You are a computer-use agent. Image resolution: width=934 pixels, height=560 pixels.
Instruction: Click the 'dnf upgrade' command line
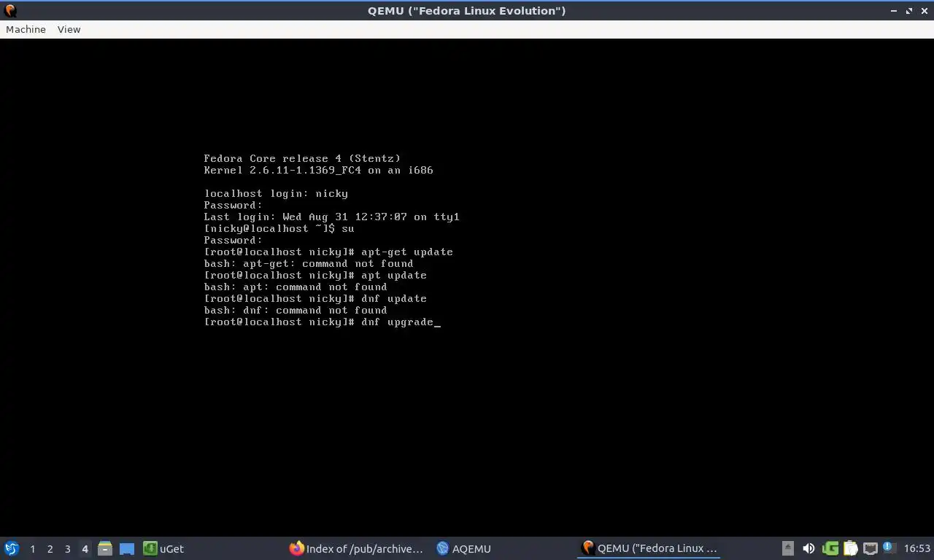click(323, 322)
